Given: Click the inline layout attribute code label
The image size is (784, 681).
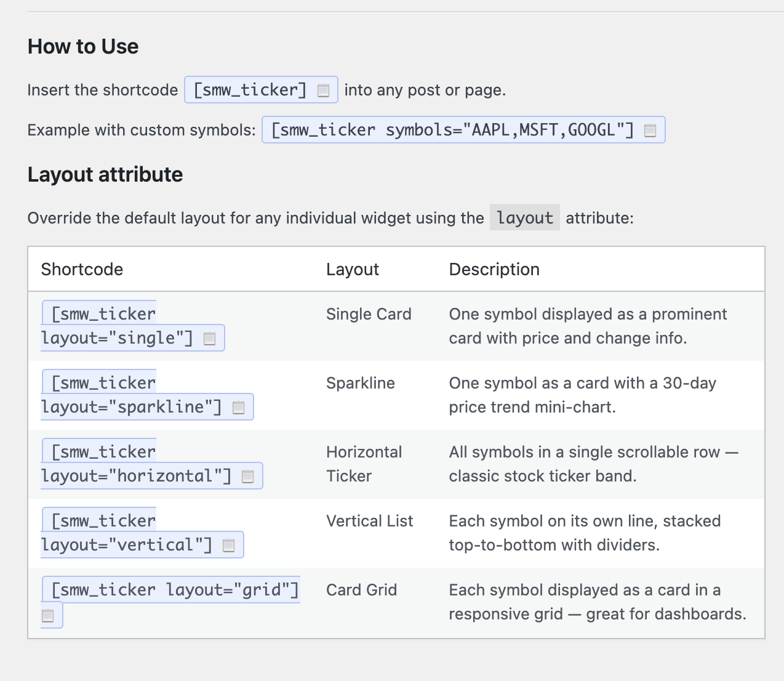Looking at the screenshot, I should (524, 217).
